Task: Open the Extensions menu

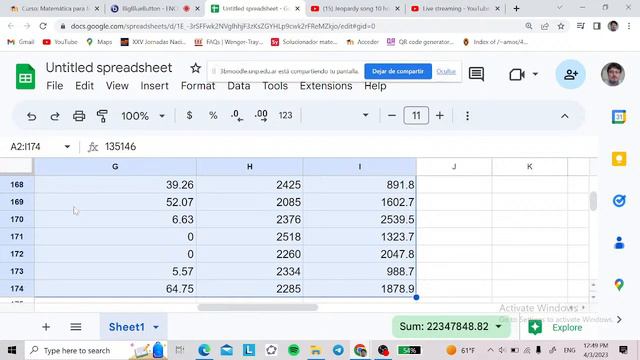Action: coord(326,86)
